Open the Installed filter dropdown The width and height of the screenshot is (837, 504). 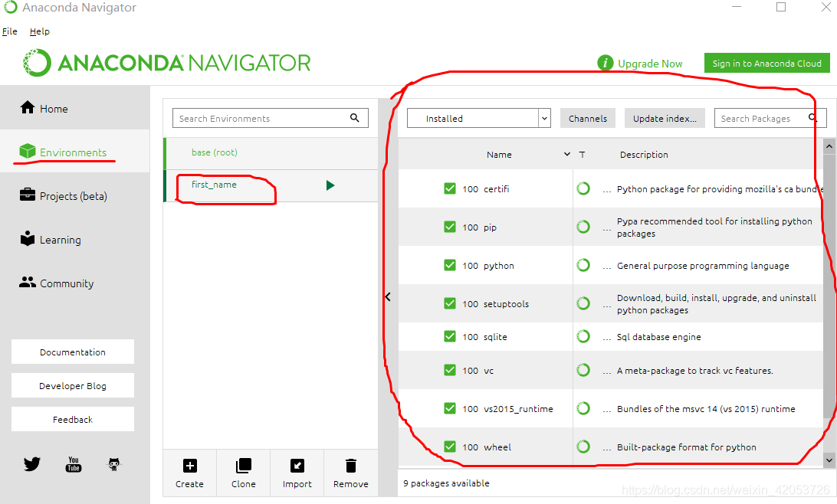[478, 118]
